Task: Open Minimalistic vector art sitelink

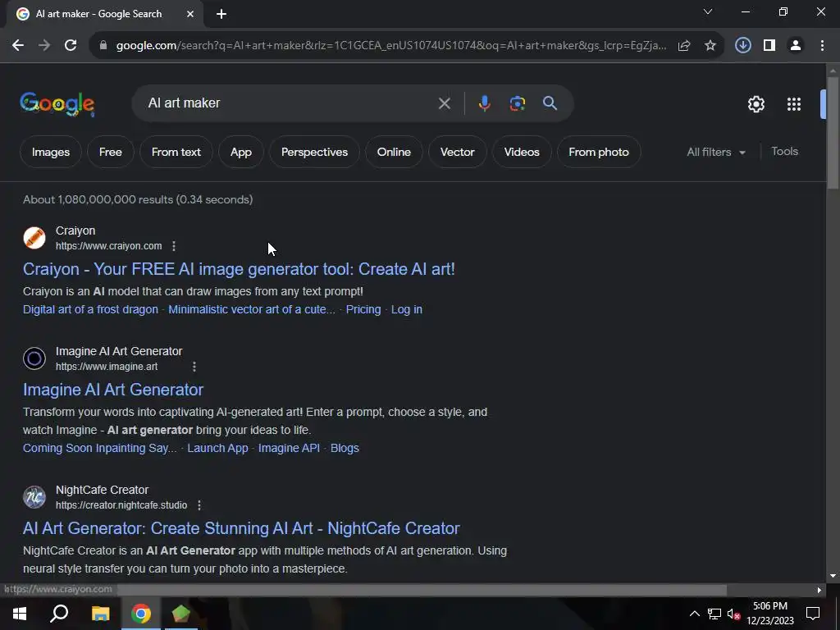Action: 252,309
